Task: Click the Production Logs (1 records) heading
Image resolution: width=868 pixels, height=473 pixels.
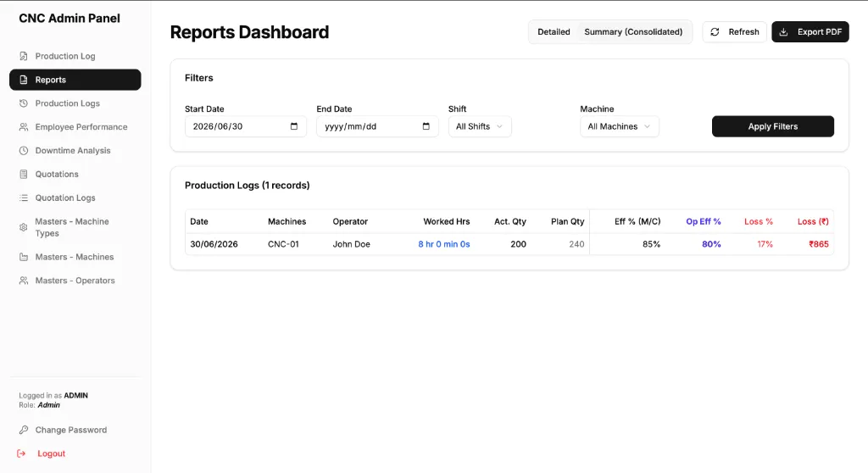Action: click(247, 186)
